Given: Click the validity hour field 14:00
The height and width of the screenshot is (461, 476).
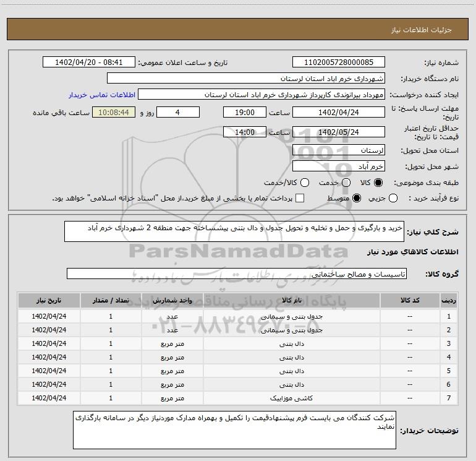Looking at the screenshot, I should (x=245, y=132).
